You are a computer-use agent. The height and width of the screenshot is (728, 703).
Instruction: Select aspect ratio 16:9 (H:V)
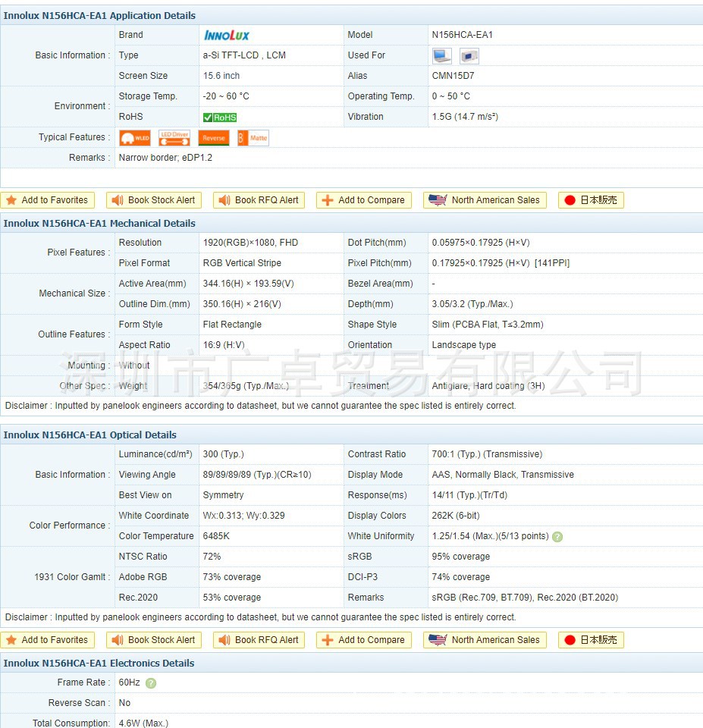[224, 344]
